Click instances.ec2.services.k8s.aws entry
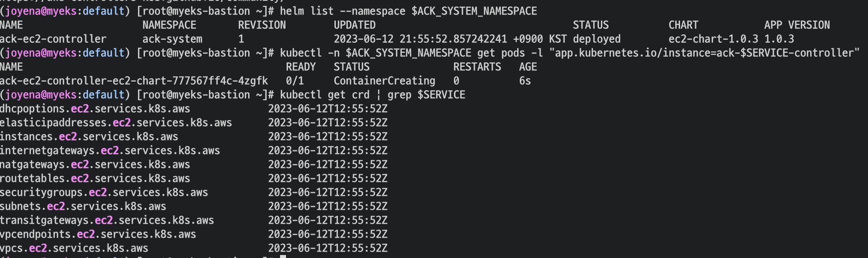Screen dimensions: 868x258 tap(89, 136)
